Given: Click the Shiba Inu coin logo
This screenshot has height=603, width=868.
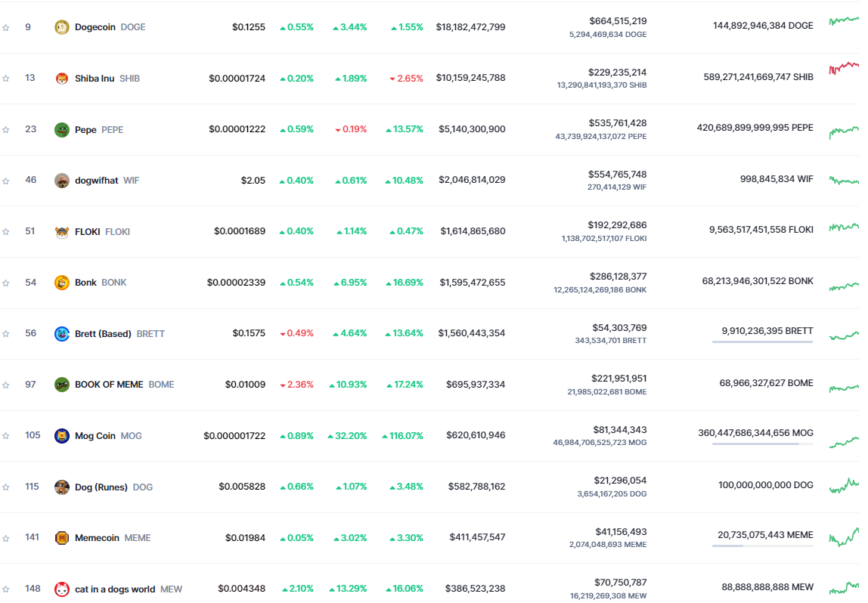Looking at the screenshot, I should pyautogui.click(x=61, y=79).
